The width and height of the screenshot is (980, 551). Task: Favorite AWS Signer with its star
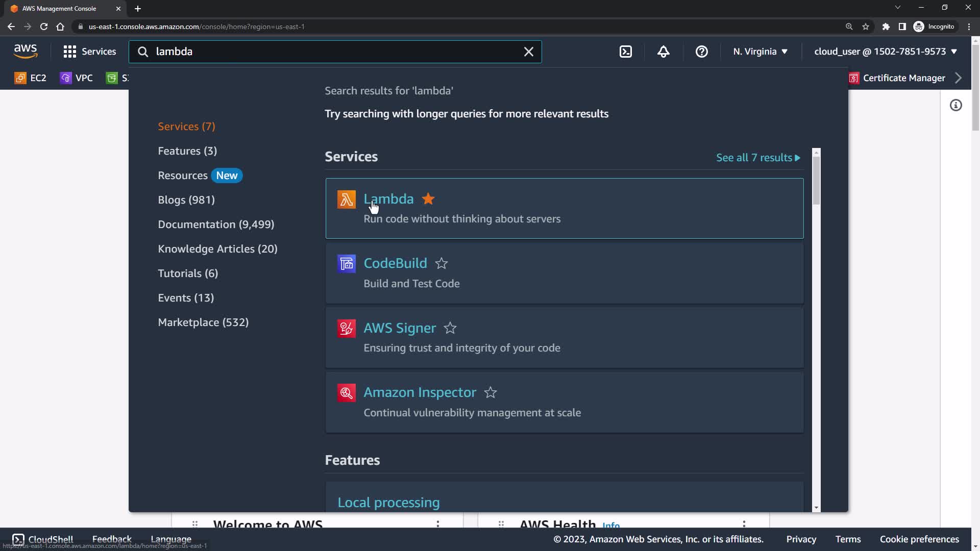450,328
